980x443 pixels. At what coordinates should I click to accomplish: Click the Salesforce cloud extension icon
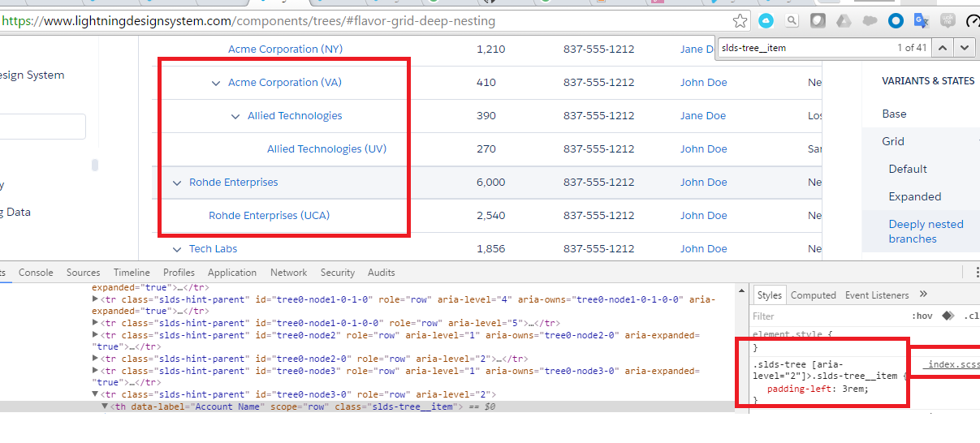[x=870, y=21]
